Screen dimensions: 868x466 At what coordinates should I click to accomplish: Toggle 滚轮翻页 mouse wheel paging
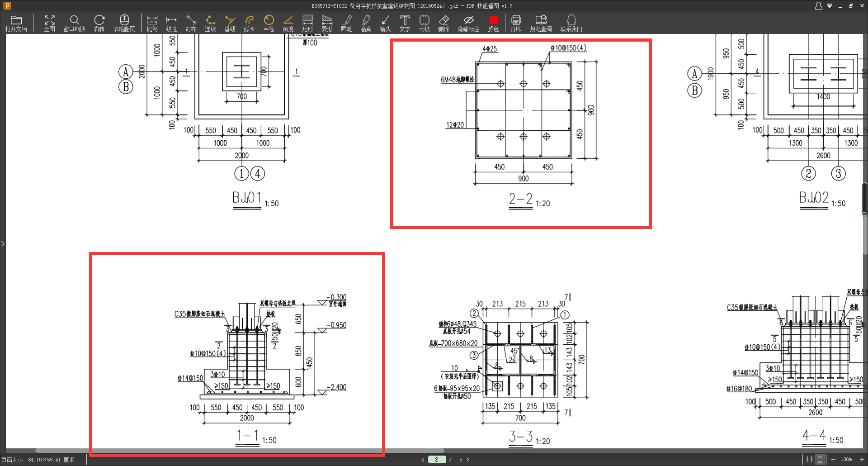point(124,24)
